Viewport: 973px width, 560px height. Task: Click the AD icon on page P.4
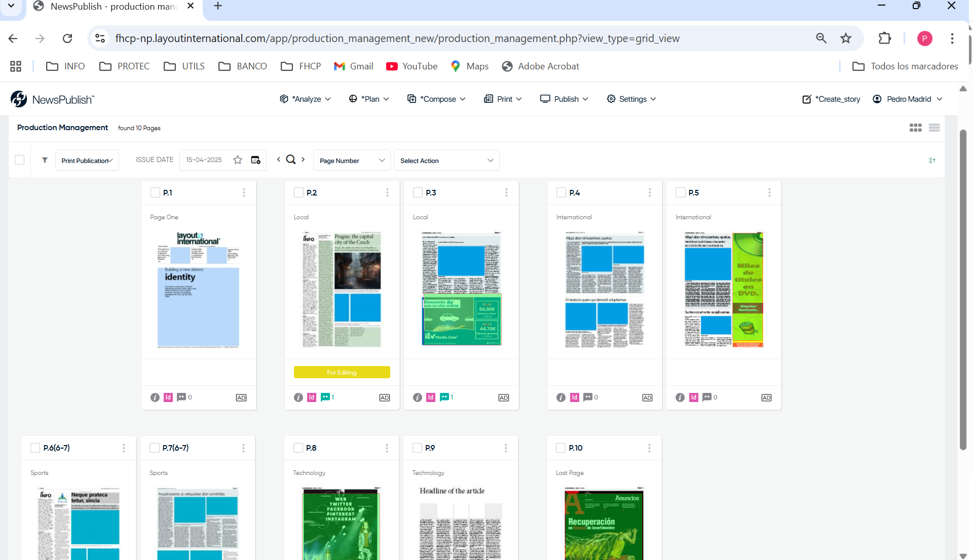pyautogui.click(x=647, y=397)
